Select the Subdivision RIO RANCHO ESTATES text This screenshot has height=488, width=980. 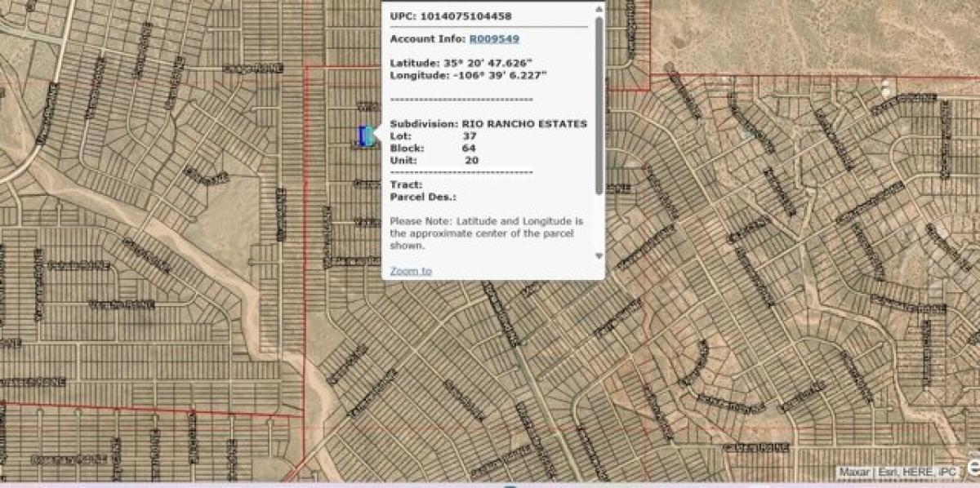(x=488, y=124)
